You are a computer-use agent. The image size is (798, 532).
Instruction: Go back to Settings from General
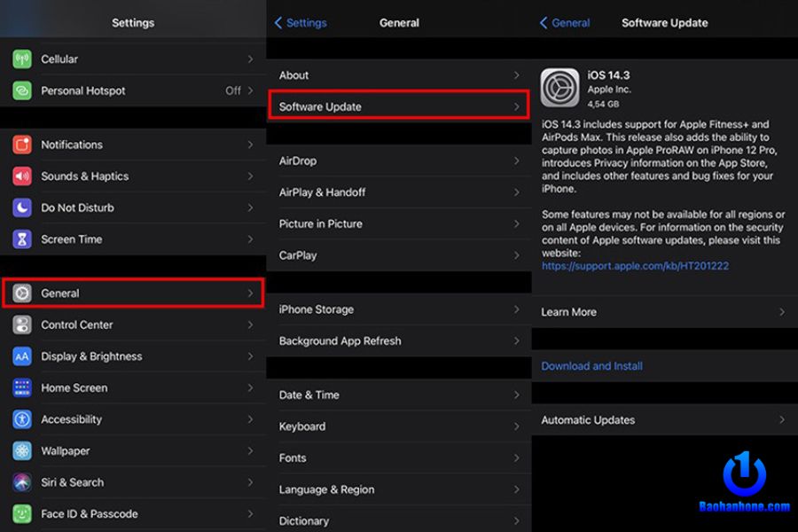tap(301, 23)
